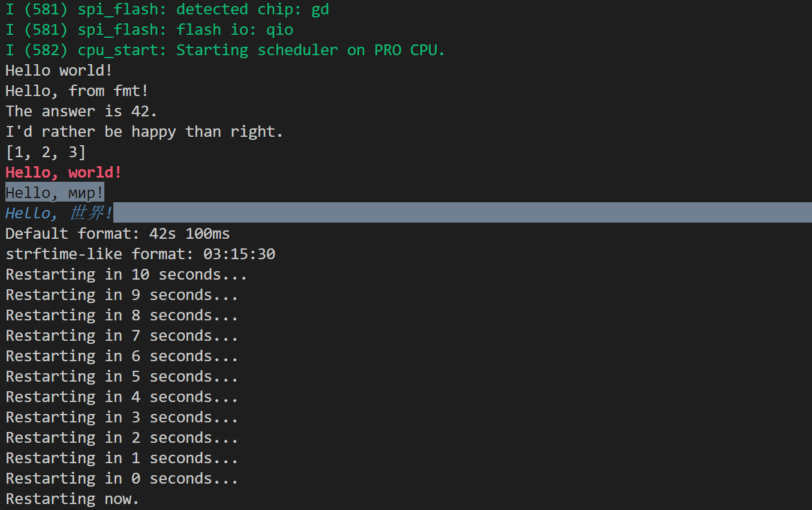
Task: Click "Restarting in 4 seconds..." line
Action: point(122,397)
